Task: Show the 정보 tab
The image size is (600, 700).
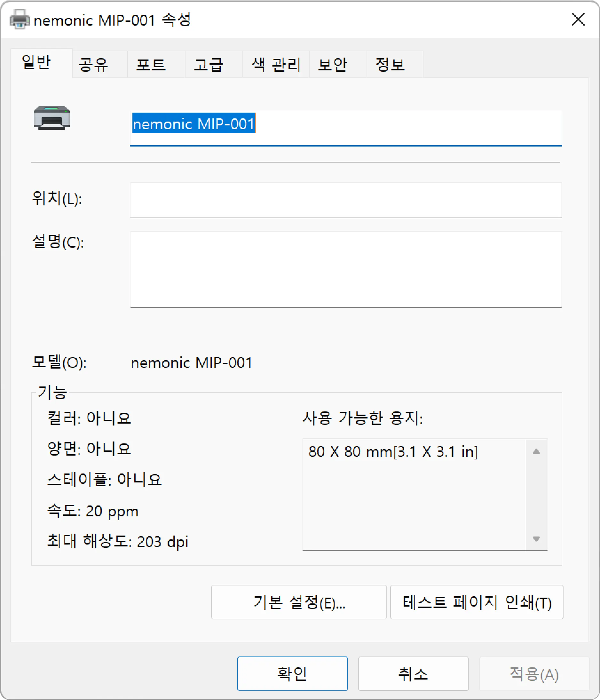Action: 395,64
